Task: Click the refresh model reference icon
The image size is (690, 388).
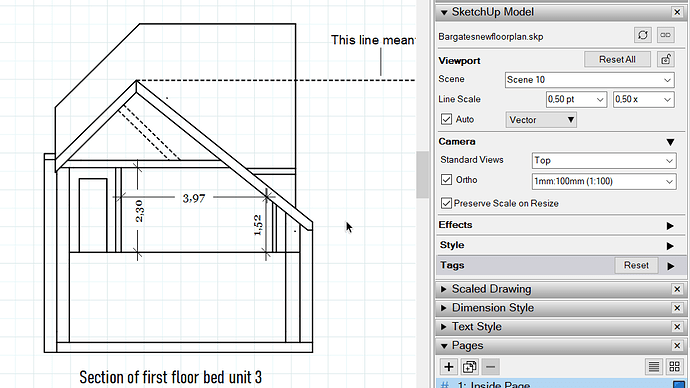Action: pos(643,35)
